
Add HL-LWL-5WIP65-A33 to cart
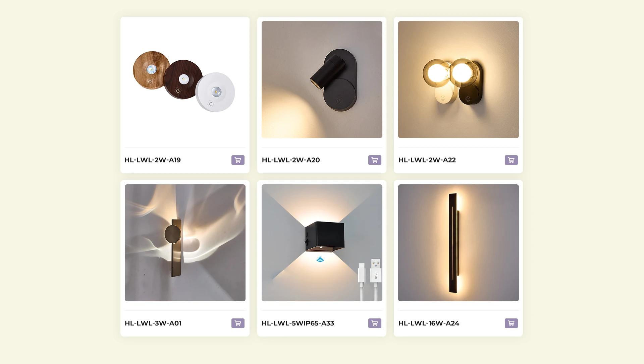pyautogui.click(x=375, y=323)
